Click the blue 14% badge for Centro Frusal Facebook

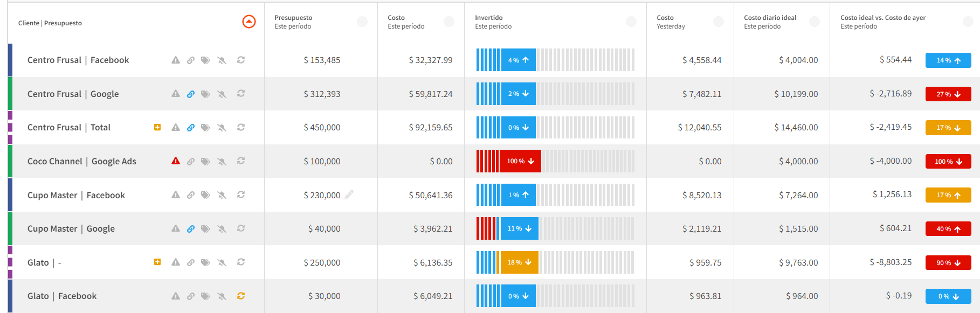click(948, 60)
